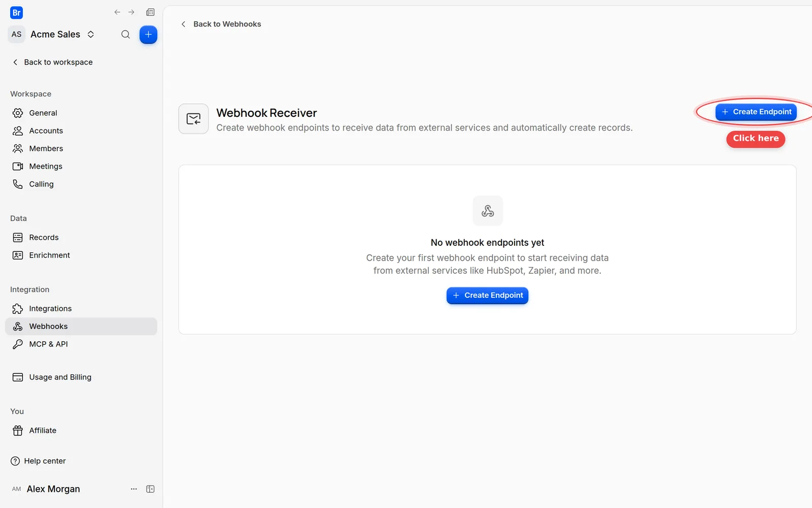The height and width of the screenshot is (508, 812).
Task: Open Alex Morgan user profile
Action: 46,489
